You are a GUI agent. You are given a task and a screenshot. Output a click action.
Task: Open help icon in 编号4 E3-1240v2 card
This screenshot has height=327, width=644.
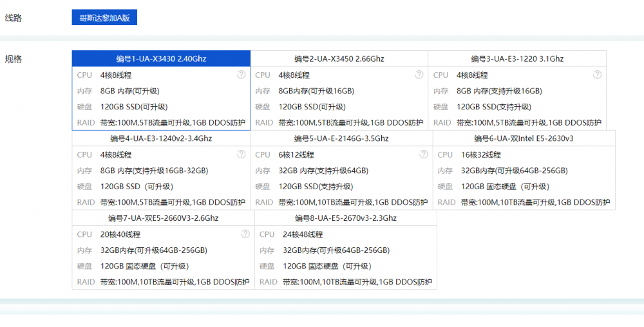[241, 154]
